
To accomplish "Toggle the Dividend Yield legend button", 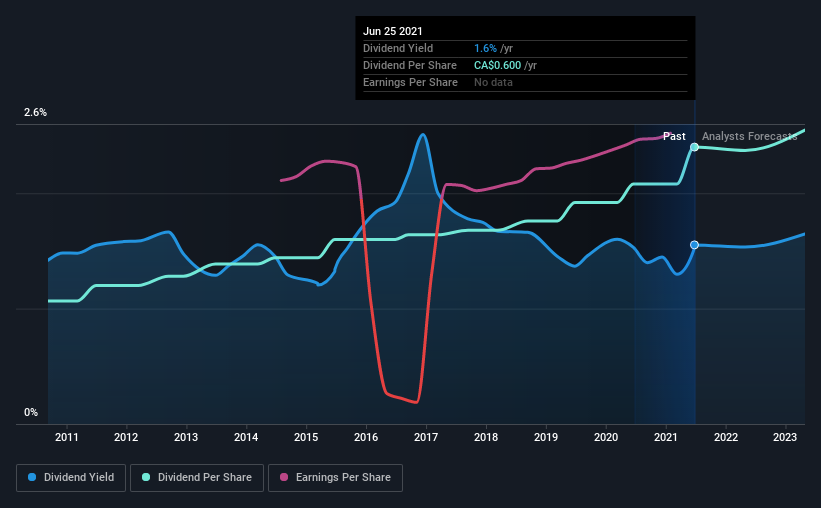I will pos(71,478).
